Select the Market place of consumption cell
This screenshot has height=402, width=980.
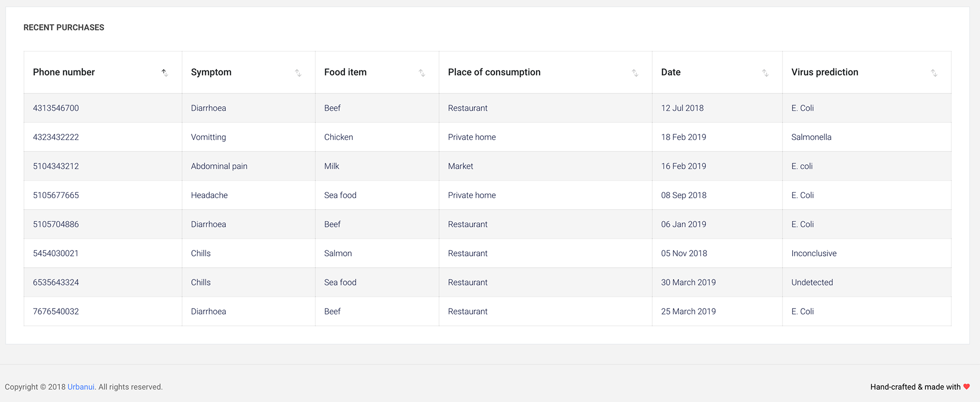point(460,167)
